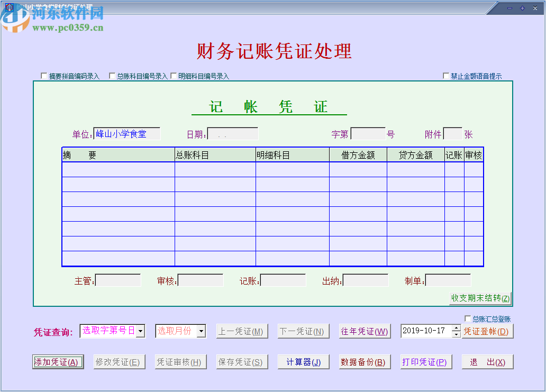
Task: Click the 收支期末结转(Z) button
Action: 480,298
